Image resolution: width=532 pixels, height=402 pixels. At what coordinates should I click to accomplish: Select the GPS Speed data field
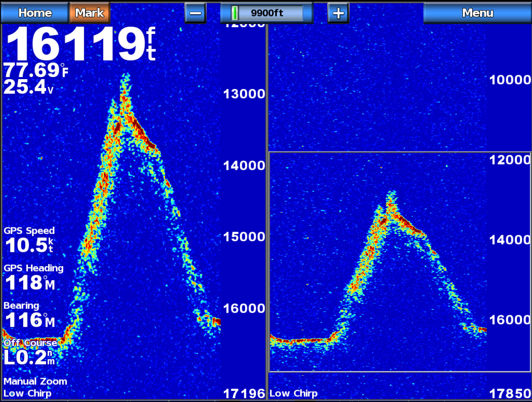coord(29,239)
